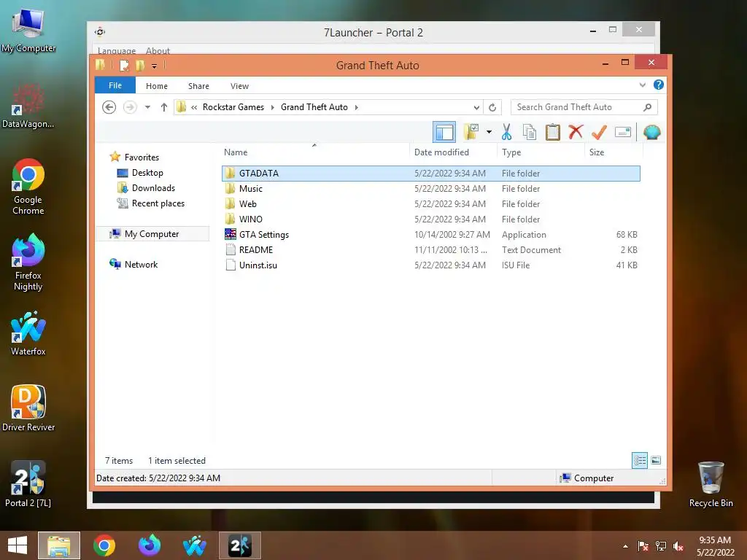Go up one folder level

164,107
